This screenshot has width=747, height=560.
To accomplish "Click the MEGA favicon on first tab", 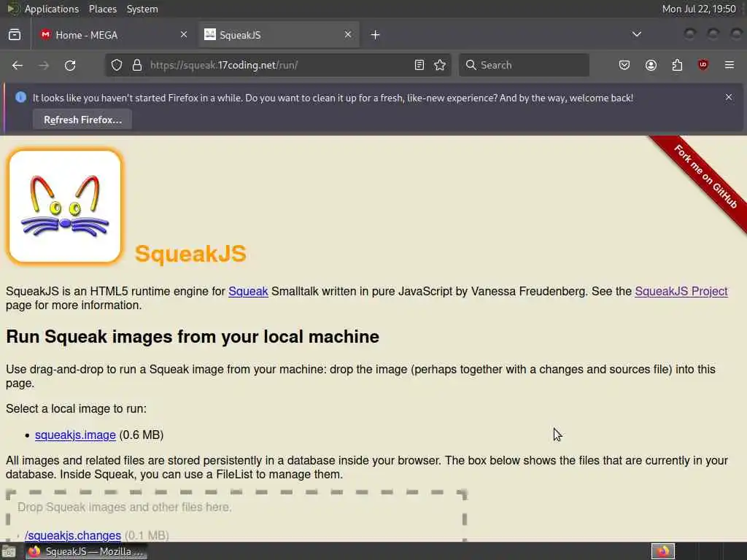I will pyautogui.click(x=45, y=34).
